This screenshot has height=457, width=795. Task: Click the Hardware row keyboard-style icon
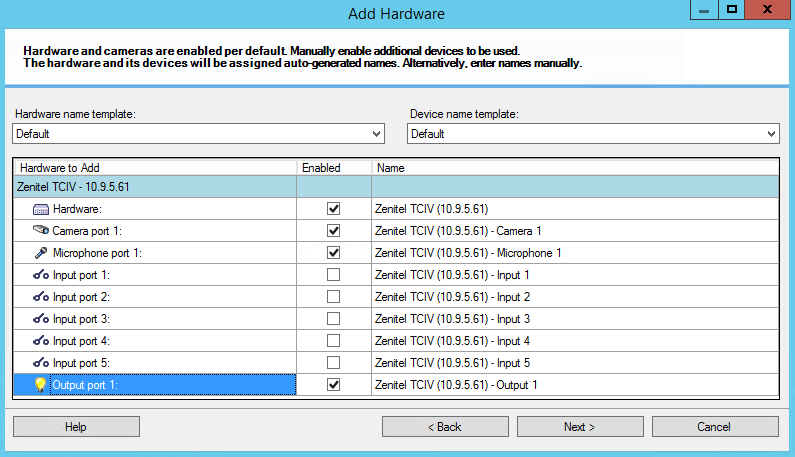pos(41,209)
